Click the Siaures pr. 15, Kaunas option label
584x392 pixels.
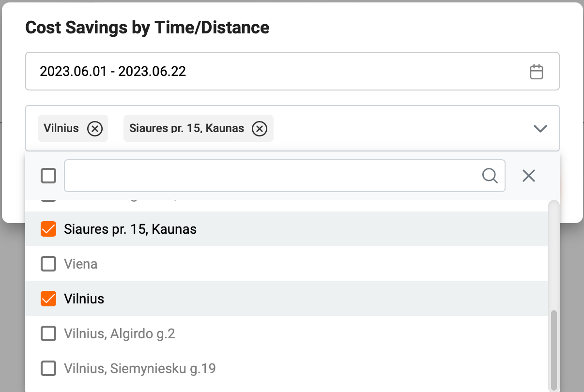click(x=130, y=229)
